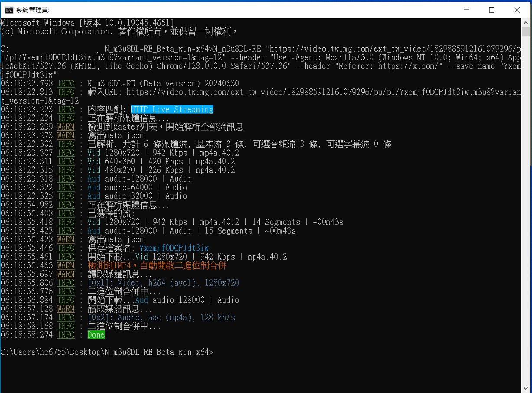Click the Vid 480x270 stream line
Viewport: 532px width, 393px height.
[161, 170]
